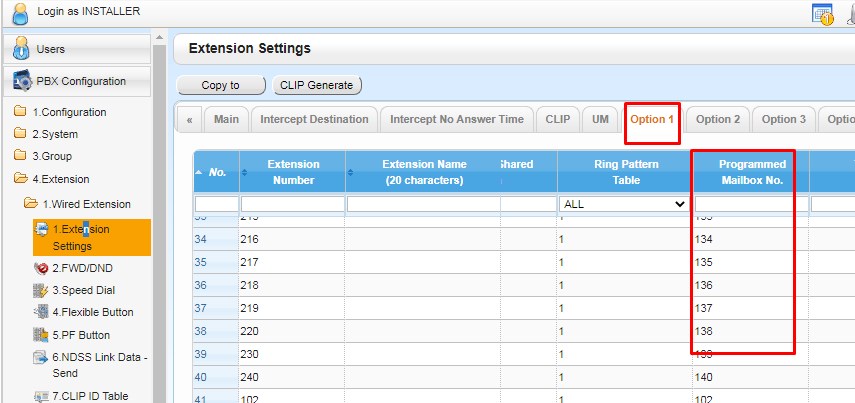Click the PBX Configuration icon
This screenshot has width=855, height=403.
(x=22, y=81)
